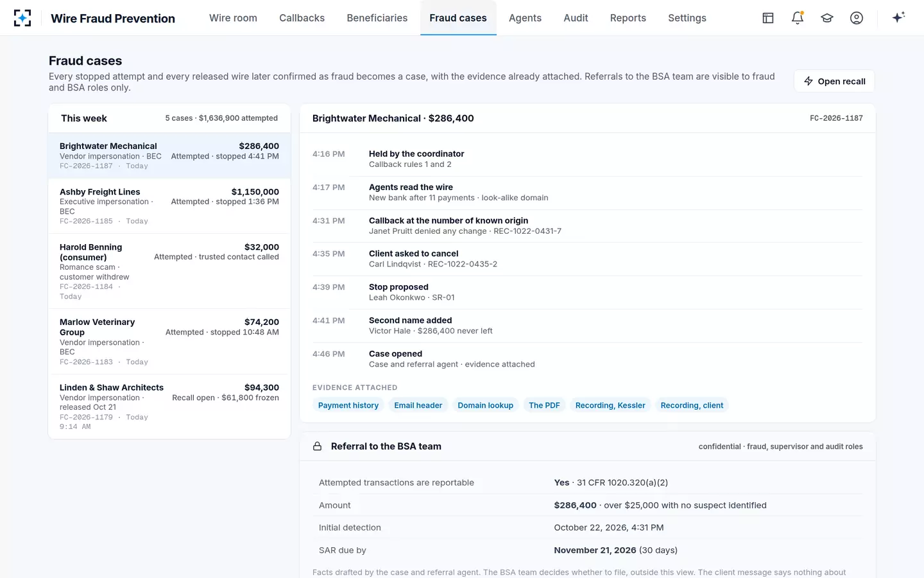Click the Open recall button
The width and height of the screenshot is (924, 578).
click(x=834, y=81)
